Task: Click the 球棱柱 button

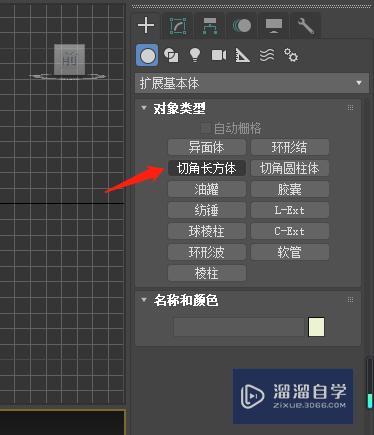Action: click(x=207, y=231)
